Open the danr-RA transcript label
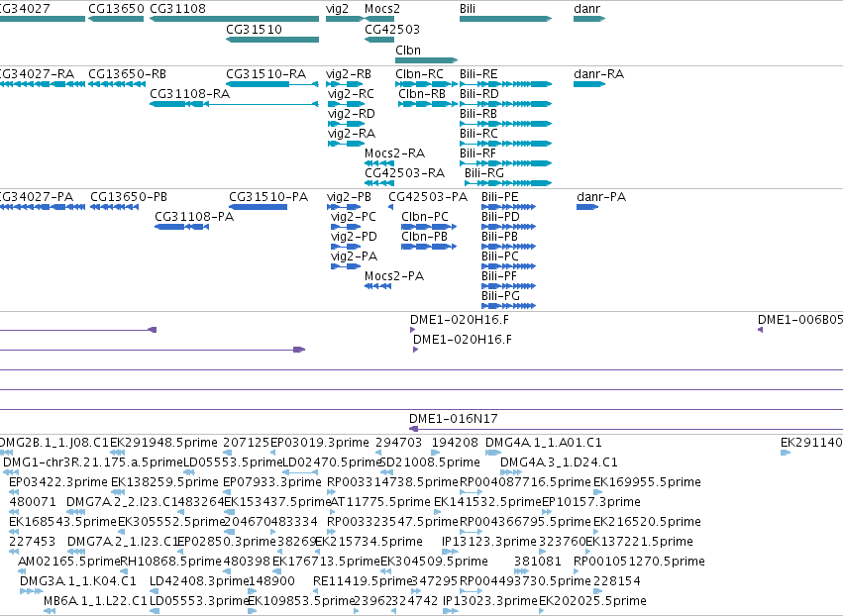Image resolution: width=843 pixels, height=616 pixels. coord(598,74)
